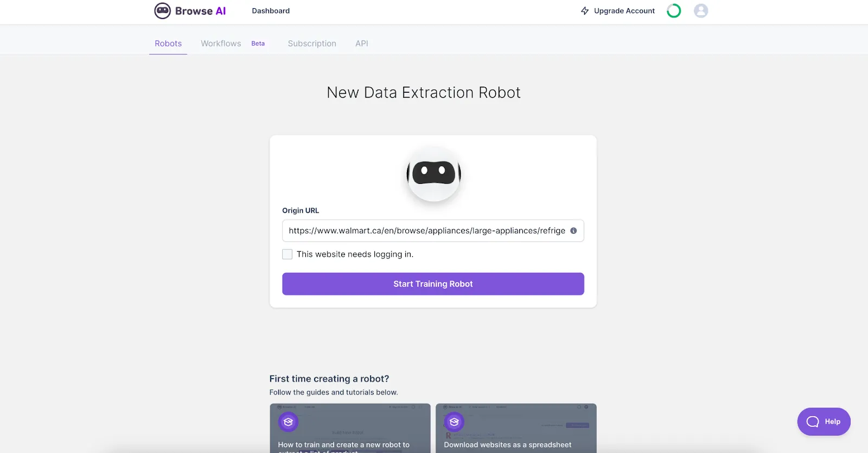
Task: Open the green circular credits indicator
Action: (674, 11)
